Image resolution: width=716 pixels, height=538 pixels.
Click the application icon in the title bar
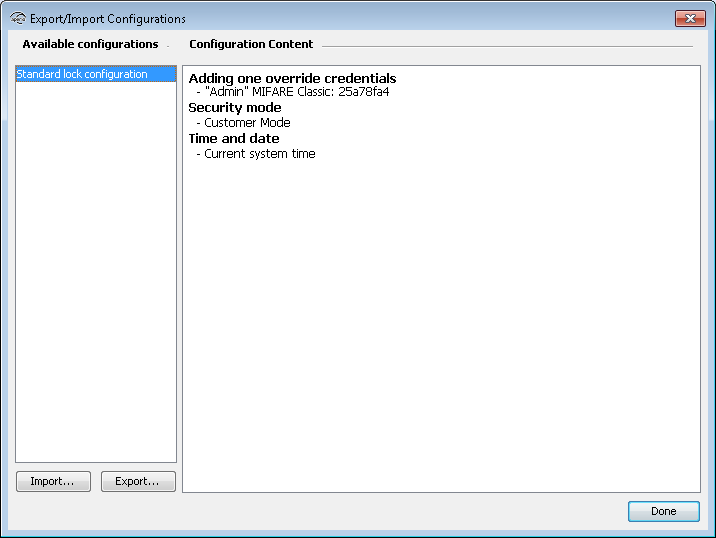coord(18,18)
